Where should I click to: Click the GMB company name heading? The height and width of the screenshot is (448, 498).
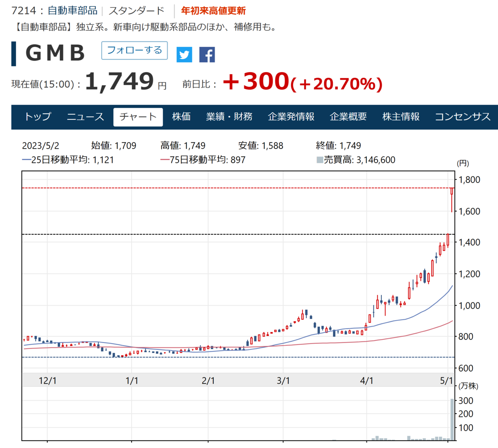point(55,53)
